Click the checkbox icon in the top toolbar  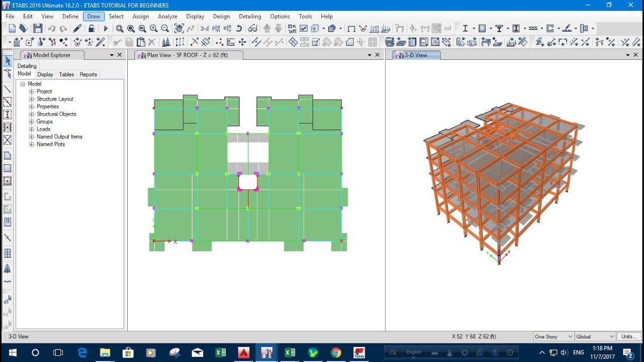pos(303,28)
